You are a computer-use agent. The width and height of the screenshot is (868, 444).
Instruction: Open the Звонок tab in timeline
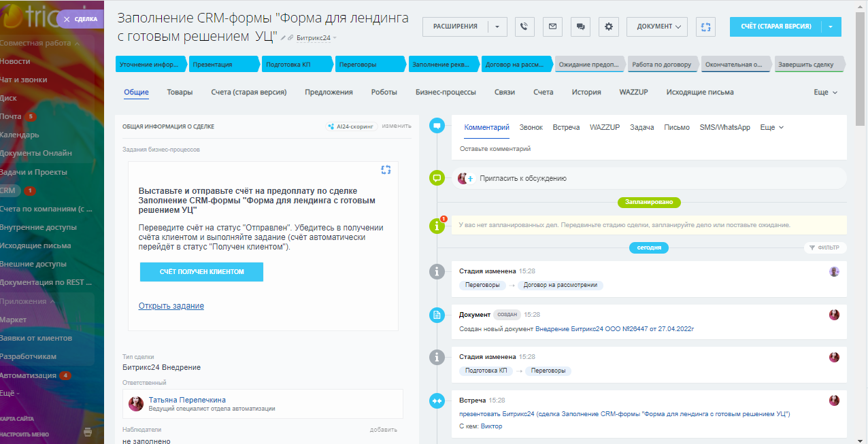pos(531,127)
